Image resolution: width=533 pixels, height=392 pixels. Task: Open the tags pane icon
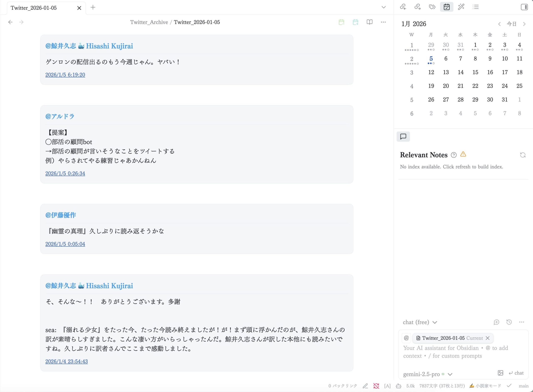[x=432, y=7]
